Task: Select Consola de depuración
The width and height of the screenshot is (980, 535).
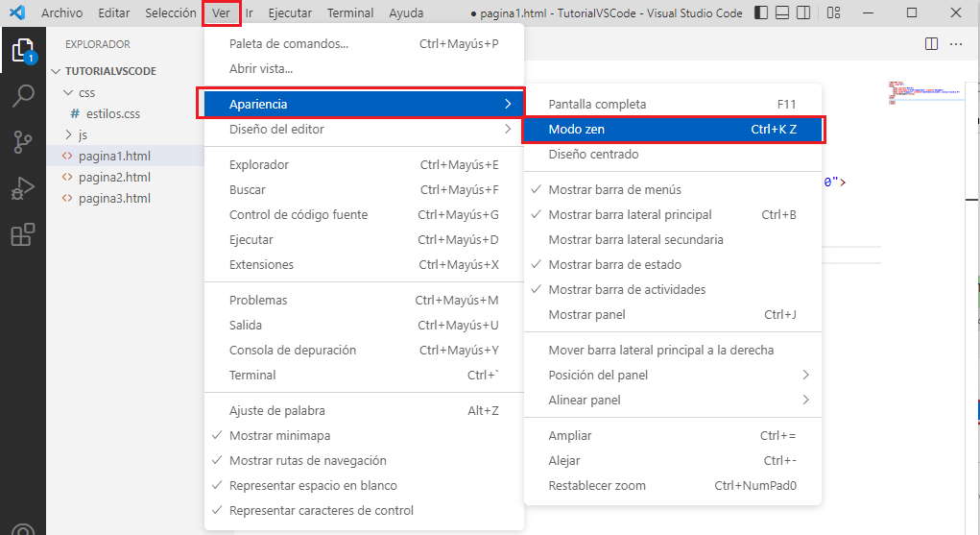Action: [364, 350]
